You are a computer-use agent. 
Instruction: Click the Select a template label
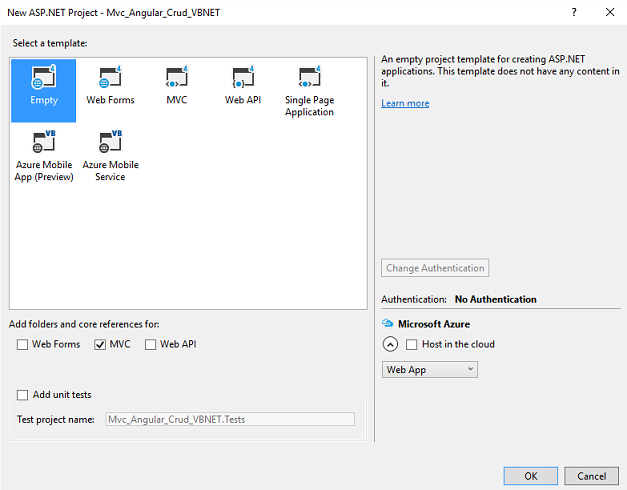50,43
